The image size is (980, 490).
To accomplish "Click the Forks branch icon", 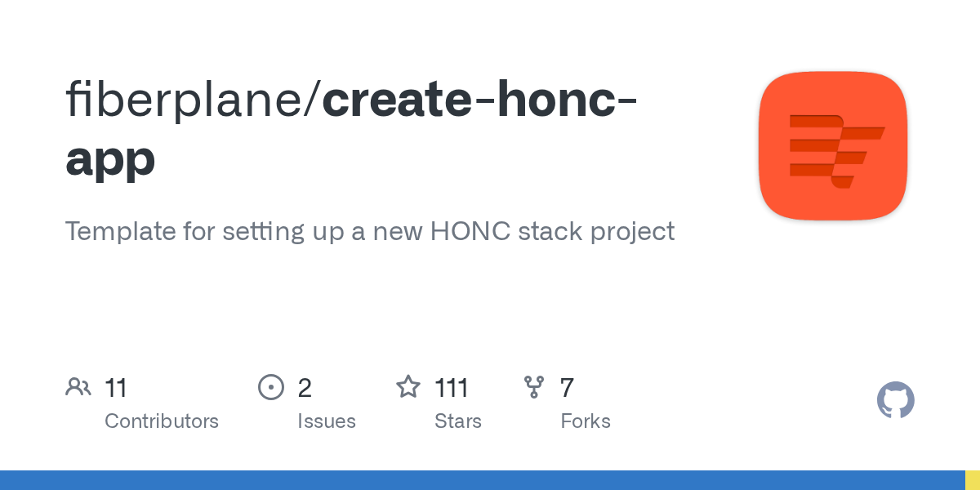I will tap(534, 386).
